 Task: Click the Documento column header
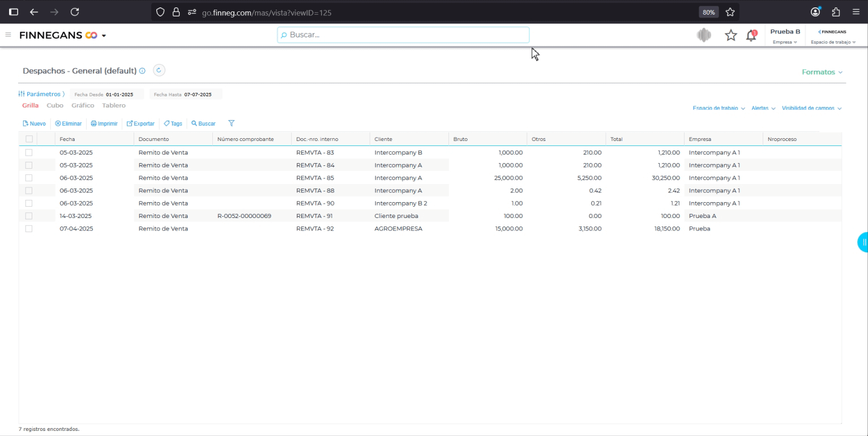173,139
